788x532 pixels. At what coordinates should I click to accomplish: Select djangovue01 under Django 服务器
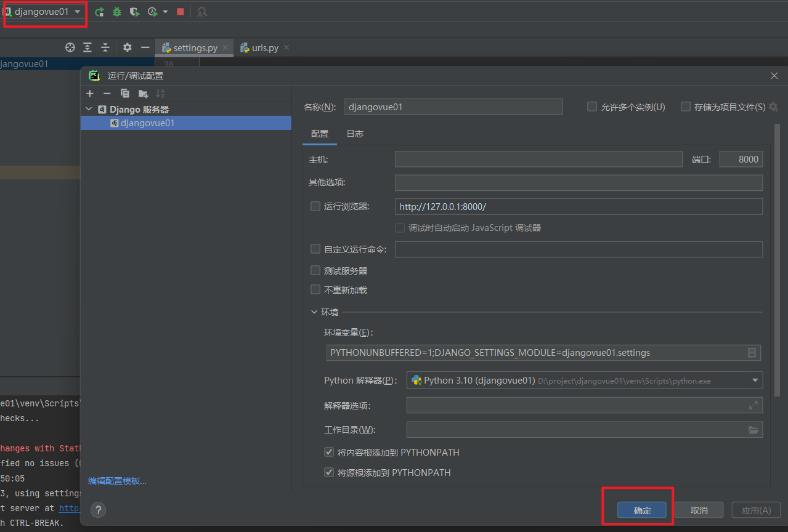[x=186, y=123]
